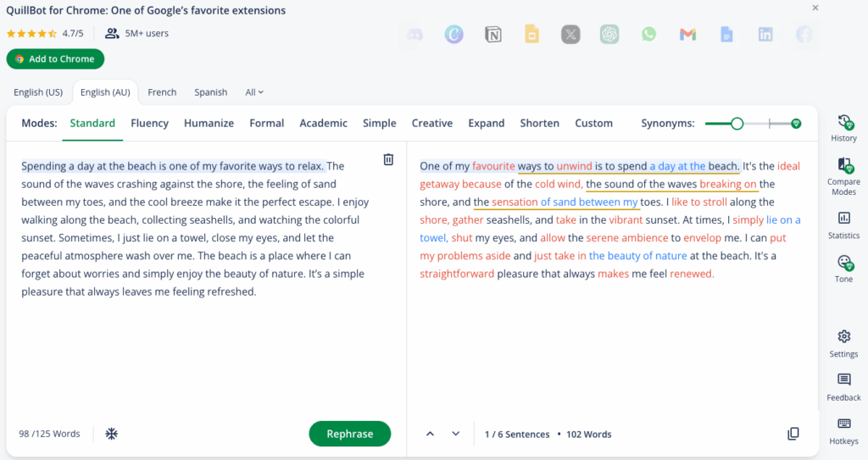Click the Add to Chrome button
The height and width of the screenshot is (460, 868).
(55, 59)
